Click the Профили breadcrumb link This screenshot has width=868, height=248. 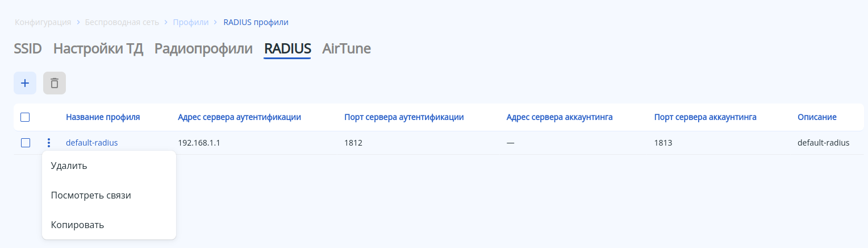coord(190,22)
